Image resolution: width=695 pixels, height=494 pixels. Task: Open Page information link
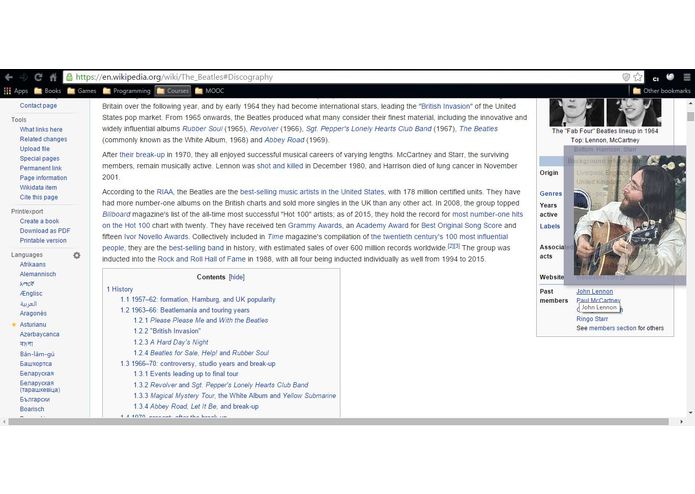pos(43,178)
